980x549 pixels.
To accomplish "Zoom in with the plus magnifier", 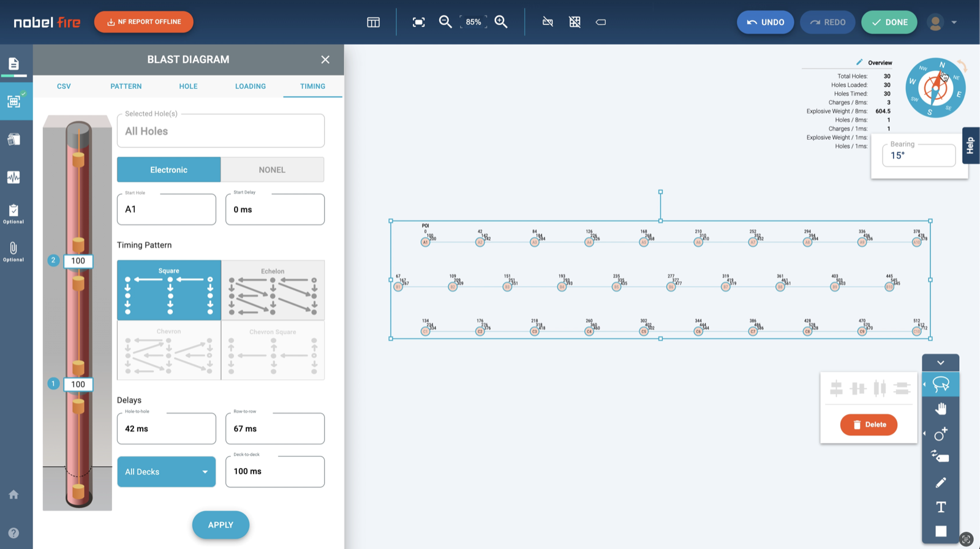I will pos(501,22).
